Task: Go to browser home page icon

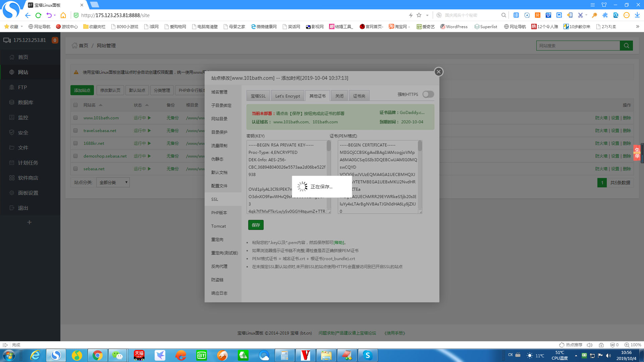Action: tap(63, 15)
